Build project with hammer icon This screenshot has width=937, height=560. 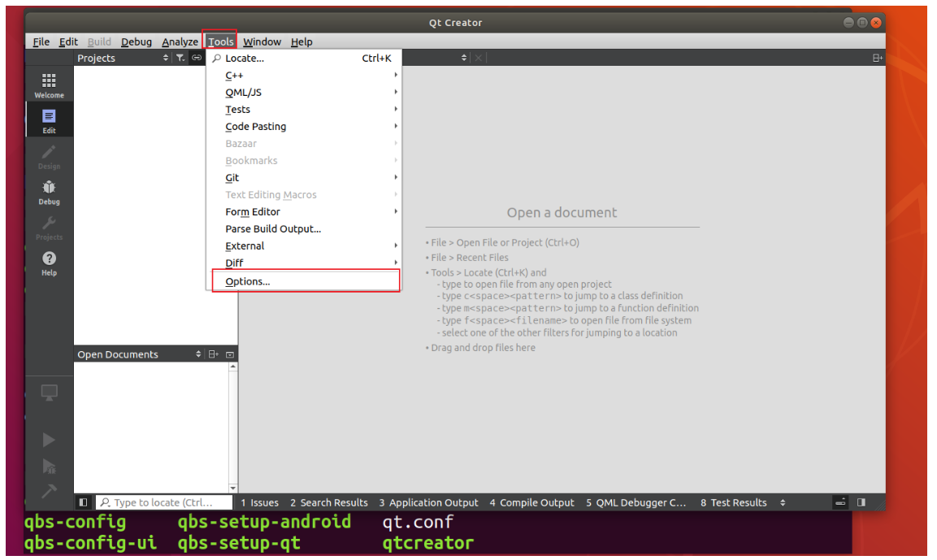coord(49,491)
